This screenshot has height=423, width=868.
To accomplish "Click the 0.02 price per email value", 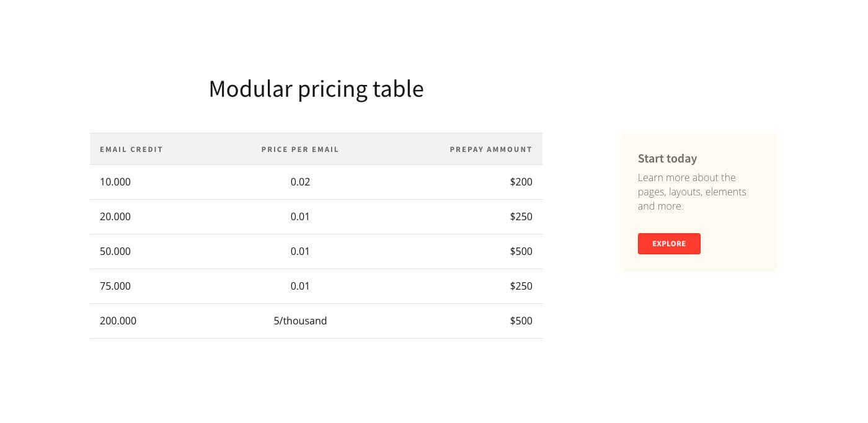I will (300, 182).
